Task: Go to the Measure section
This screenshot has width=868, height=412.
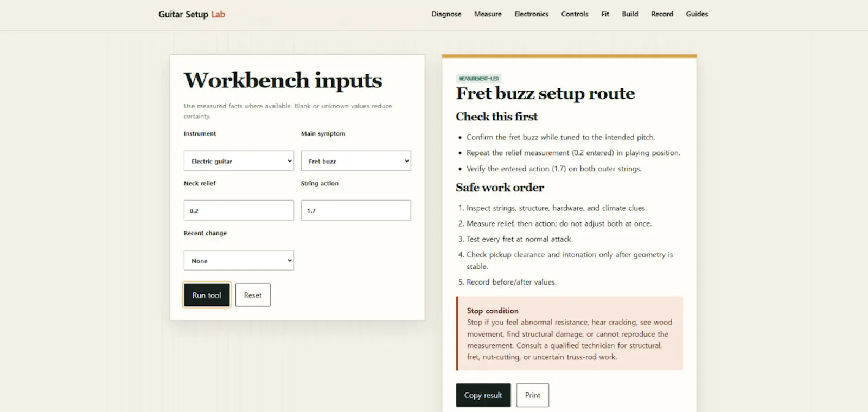Action: [488, 14]
